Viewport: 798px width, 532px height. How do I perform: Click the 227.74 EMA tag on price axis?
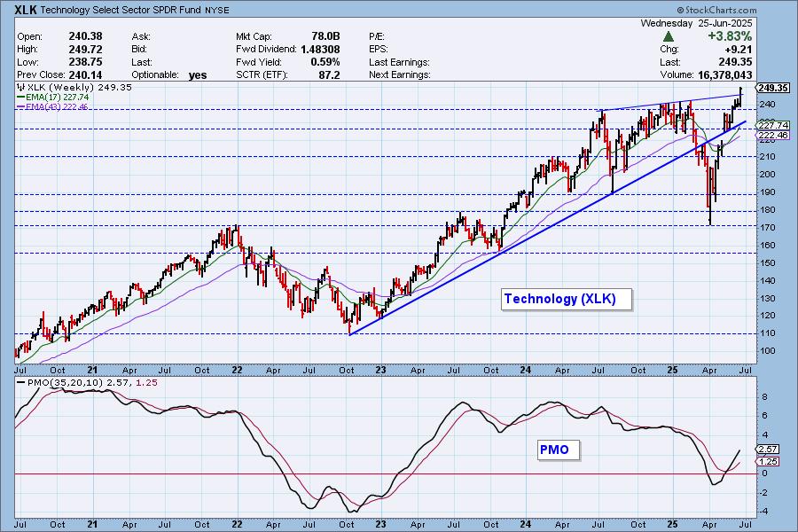point(773,125)
